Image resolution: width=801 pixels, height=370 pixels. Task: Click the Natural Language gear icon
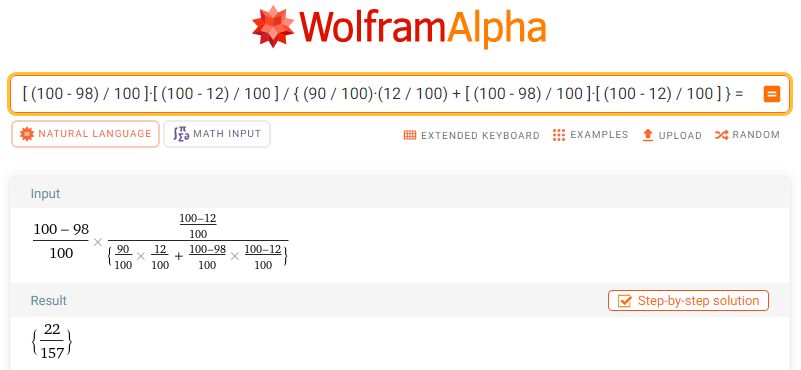pyautogui.click(x=27, y=134)
